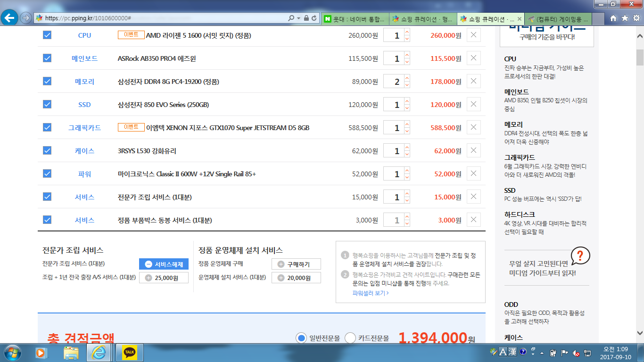Open the 메인보드 guide in sidebar
This screenshot has height=362, width=644.
point(516,92)
